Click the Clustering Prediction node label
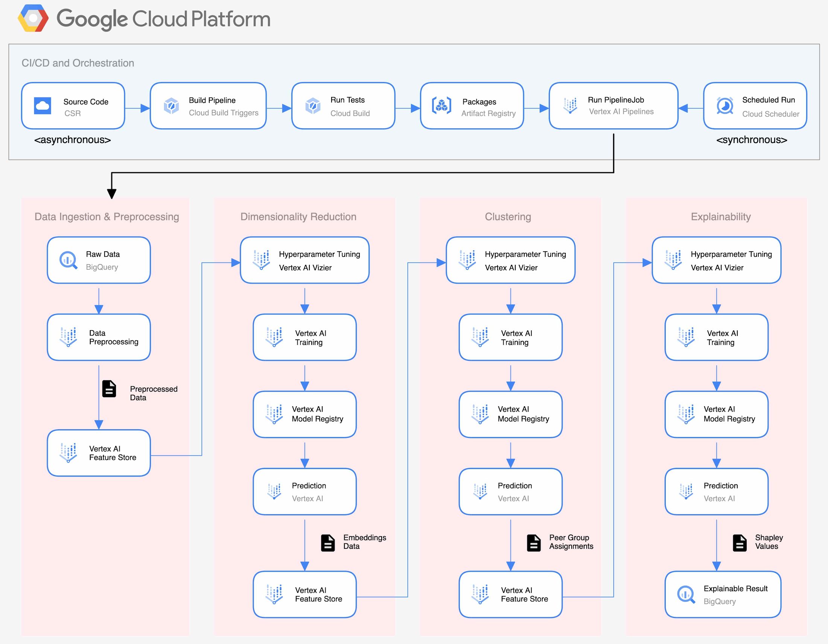The width and height of the screenshot is (828, 644). point(514,485)
